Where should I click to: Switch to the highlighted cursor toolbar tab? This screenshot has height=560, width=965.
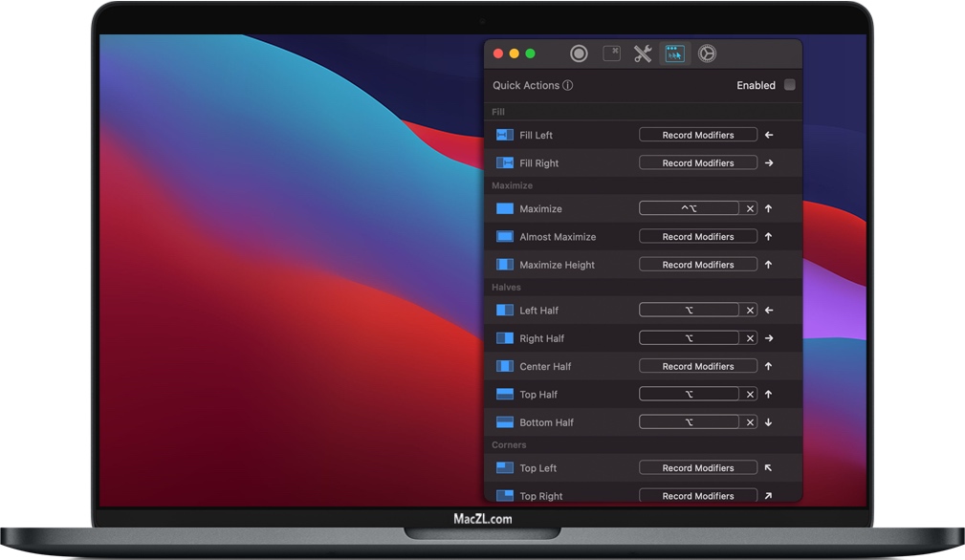click(x=675, y=54)
